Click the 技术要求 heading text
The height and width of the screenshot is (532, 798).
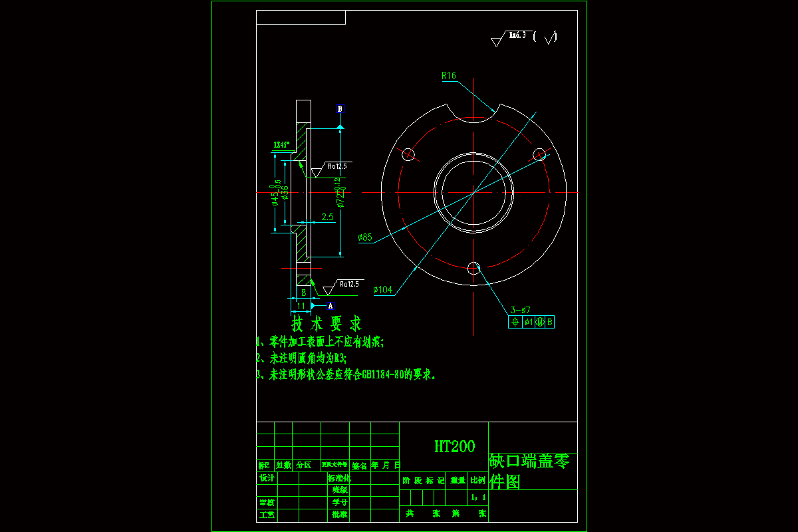pos(325,323)
